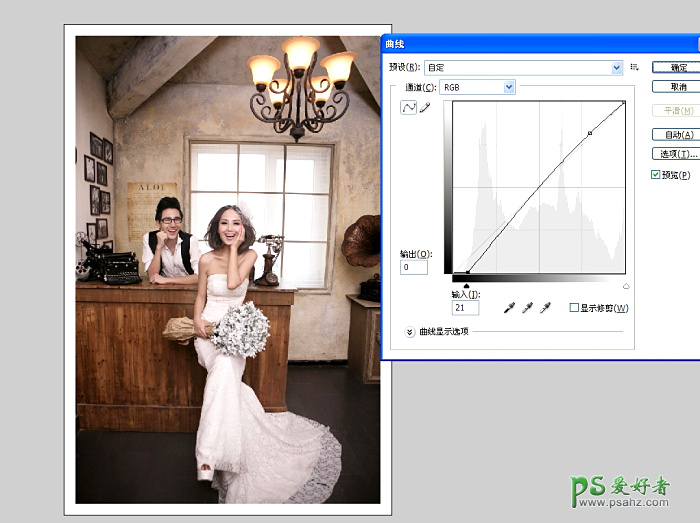The image size is (700, 523).
Task: Toggle the 预览 (Preview) checkbox
Action: tap(655, 174)
